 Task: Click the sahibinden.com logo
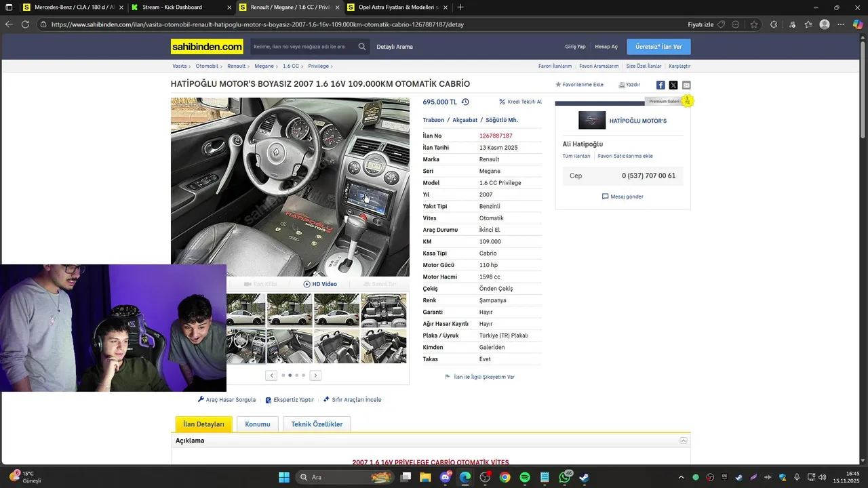pyautogui.click(x=207, y=47)
